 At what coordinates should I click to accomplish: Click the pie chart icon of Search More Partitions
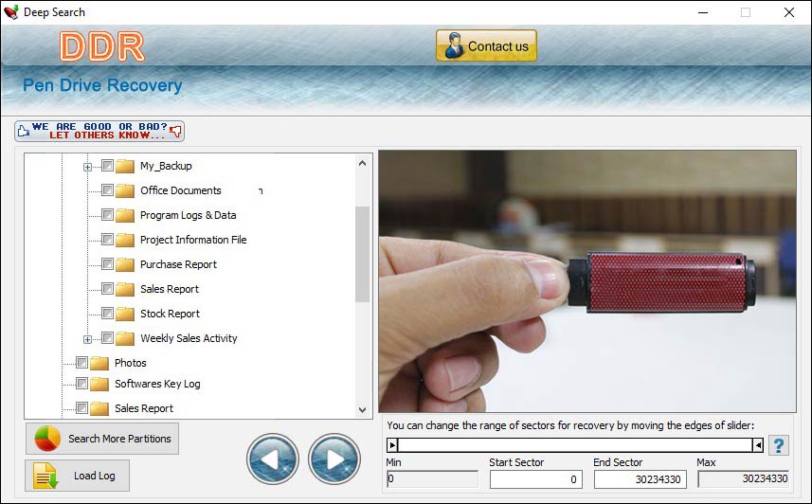(x=47, y=439)
